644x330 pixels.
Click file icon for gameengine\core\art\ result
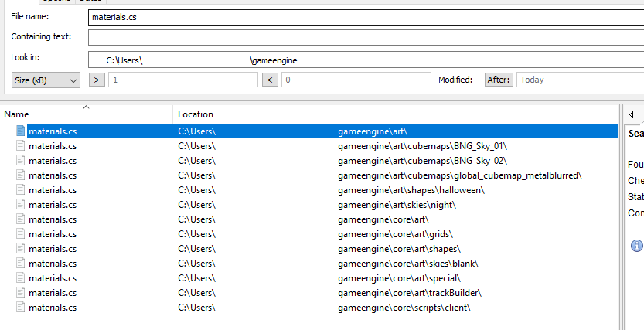click(x=21, y=219)
